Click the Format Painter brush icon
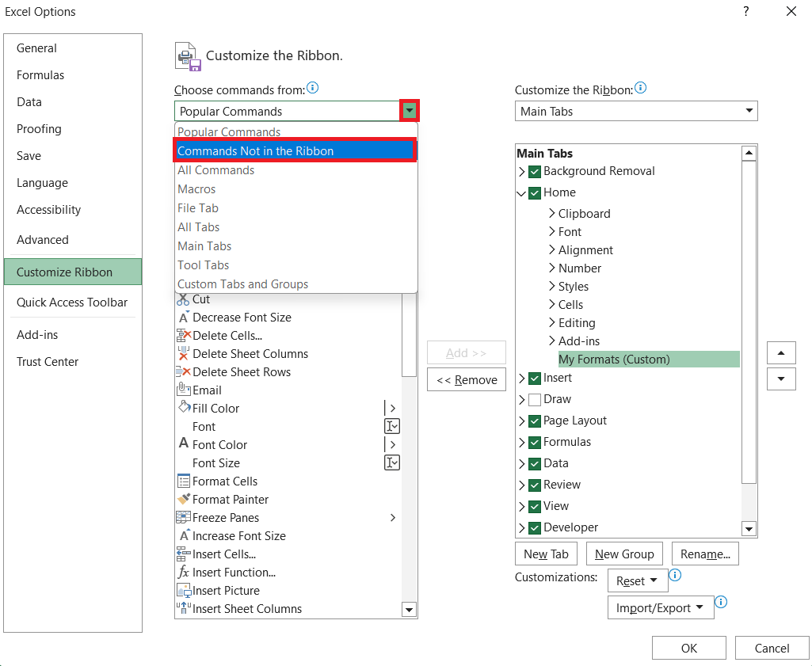Viewport: 812px width, 666px height. coord(184,499)
